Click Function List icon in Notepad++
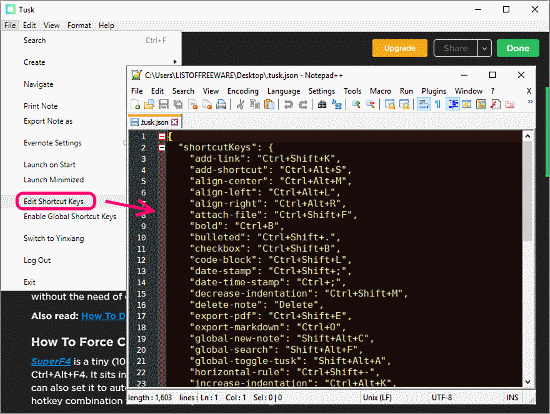550x414 pixels. pos(495,104)
